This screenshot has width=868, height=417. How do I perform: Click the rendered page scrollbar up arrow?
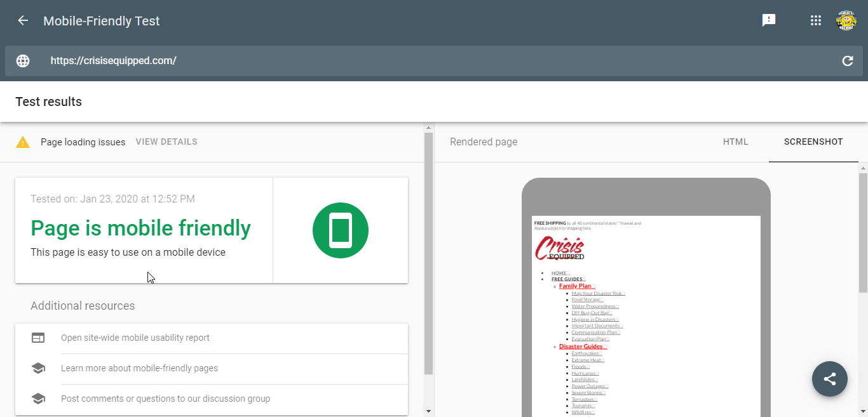tap(862, 168)
